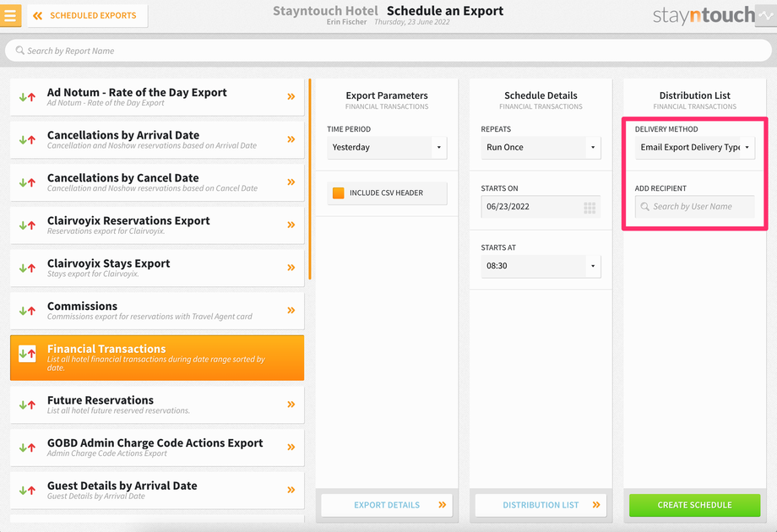Viewport: 777px width, 532px height.
Task: Open the hamburger main menu
Action: (10, 15)
